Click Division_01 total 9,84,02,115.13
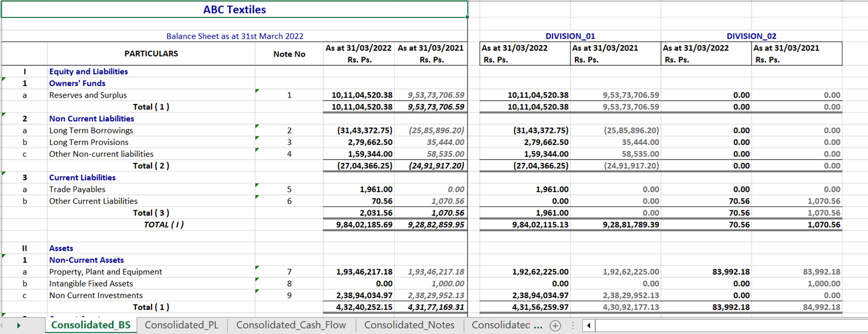Image resolution: width=868 pixels, height=334 pixels. [540, 224]
